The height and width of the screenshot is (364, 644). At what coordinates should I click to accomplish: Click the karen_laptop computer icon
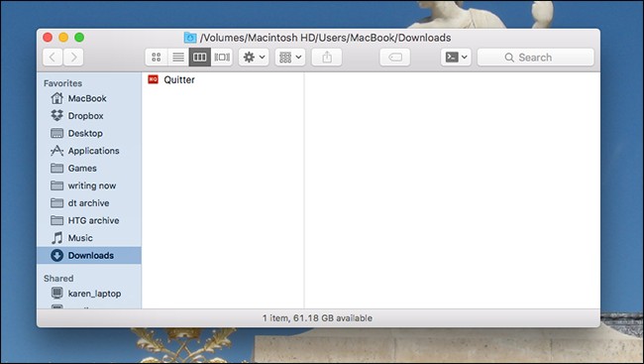[57, 293]
